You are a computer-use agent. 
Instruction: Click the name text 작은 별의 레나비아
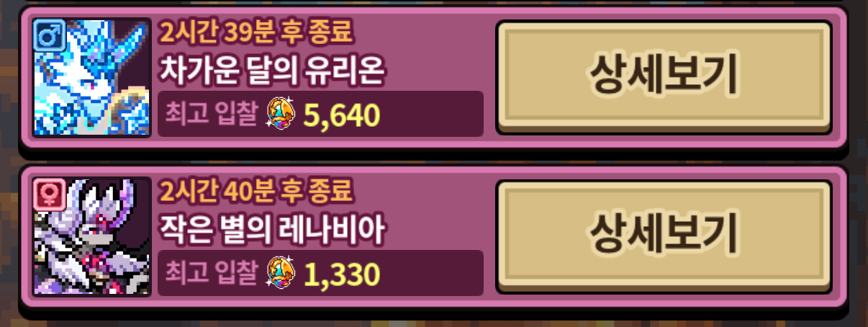pyautogui.click(x=273, y=230)
